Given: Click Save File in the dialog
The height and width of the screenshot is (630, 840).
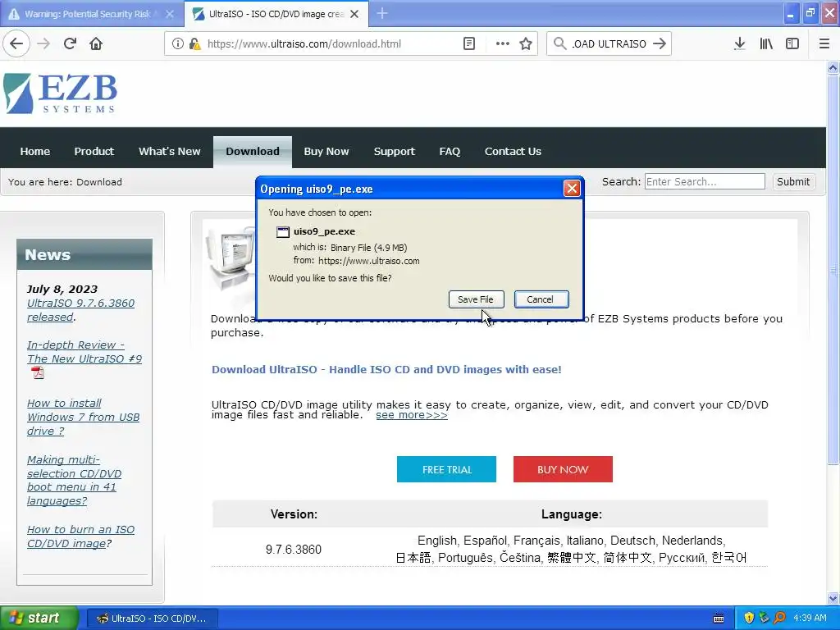Looking at the screenshot, I should [476, 299].
